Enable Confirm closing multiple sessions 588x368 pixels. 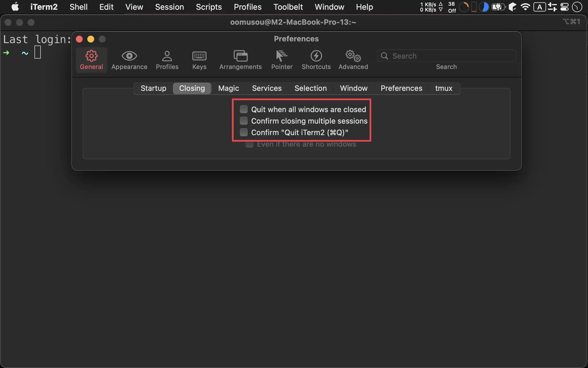pyautogui.click(x=244, y=121)
